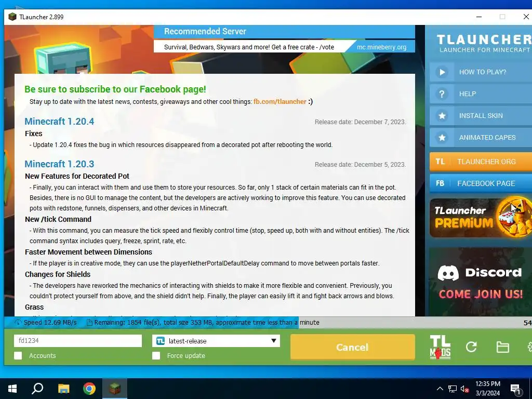Image resolution: width=532 pixels, height=399 pixels.
Task: Cancel the download
Action: pyautogui.click(x=353, y=347)
